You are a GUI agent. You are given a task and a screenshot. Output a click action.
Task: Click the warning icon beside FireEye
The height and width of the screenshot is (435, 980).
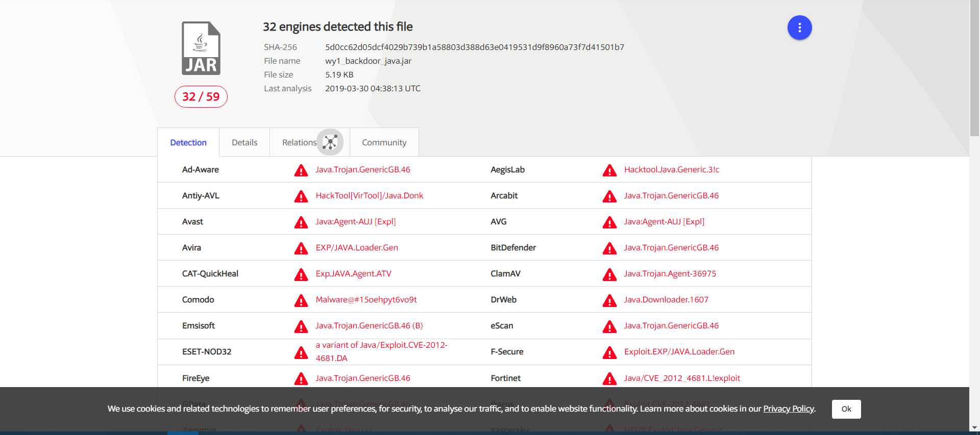click(x=301, y=379)
